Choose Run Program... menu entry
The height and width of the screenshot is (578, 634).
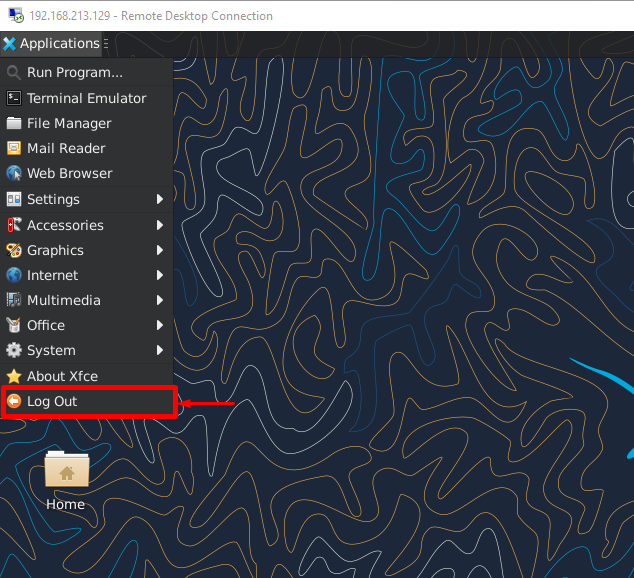pos(75,73)
